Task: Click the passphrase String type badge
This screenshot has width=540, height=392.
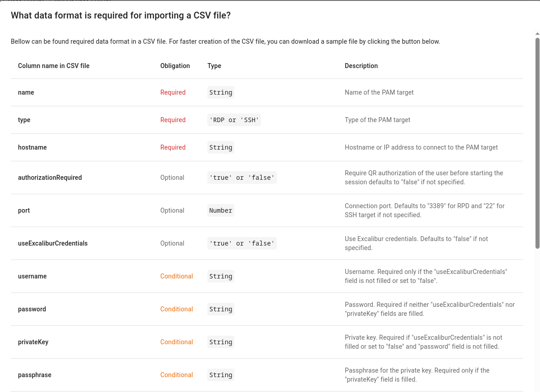Action: pos(221,375)
